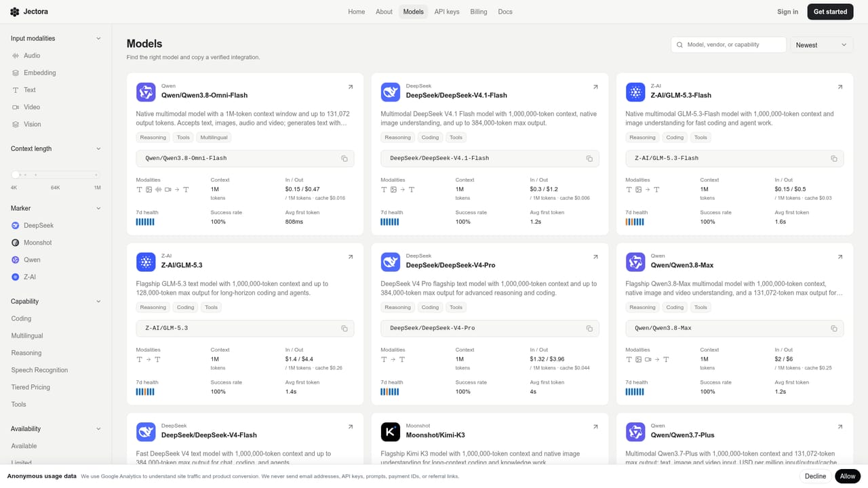Screen dimensions: 868x488
Task: Collapse the Input modalities section
Action: click(x=56, y=39)
